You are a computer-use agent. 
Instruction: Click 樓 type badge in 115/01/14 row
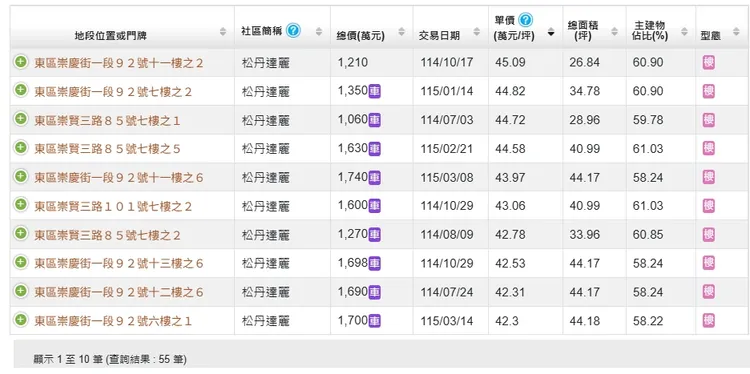tap(709, 91)
